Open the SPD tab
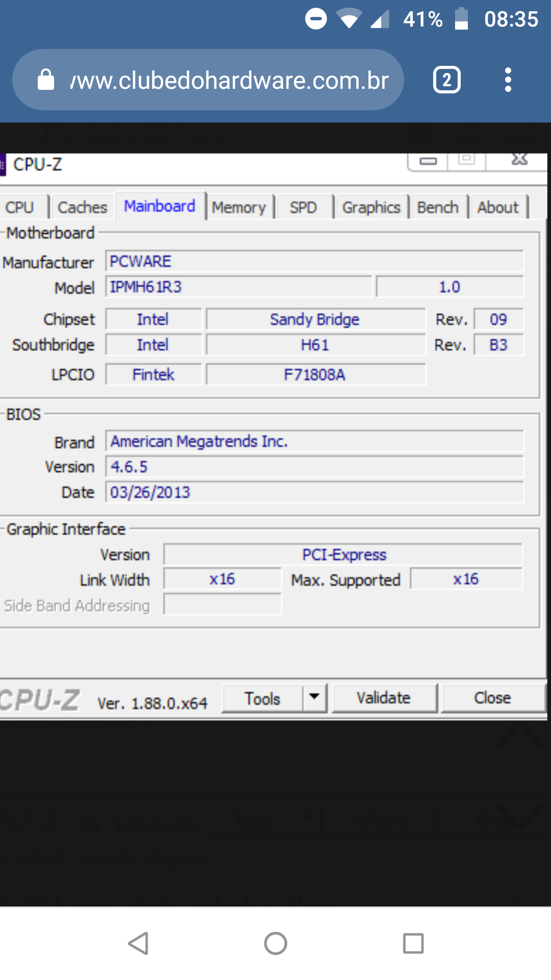Viewport: 551px width, 980px height. point(304,207)
